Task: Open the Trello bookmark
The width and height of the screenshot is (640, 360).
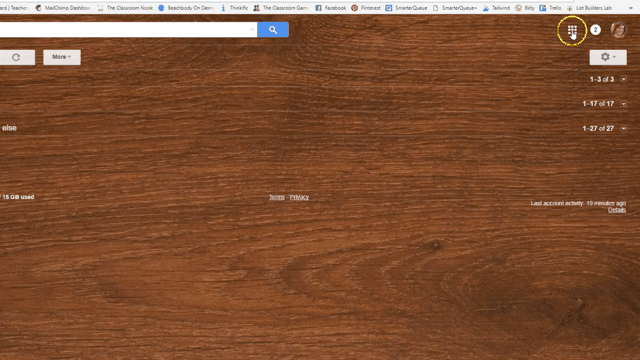Action: click(x=550, y=8)
